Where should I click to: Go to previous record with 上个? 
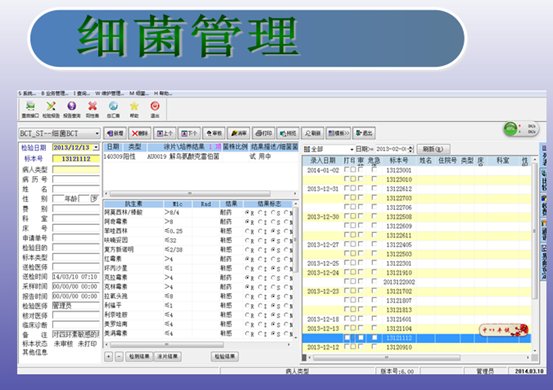[x=164, y=133]
